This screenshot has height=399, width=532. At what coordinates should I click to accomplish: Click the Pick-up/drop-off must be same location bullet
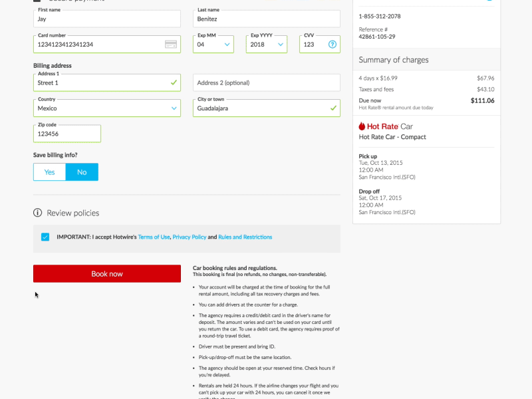pos(245,357)
